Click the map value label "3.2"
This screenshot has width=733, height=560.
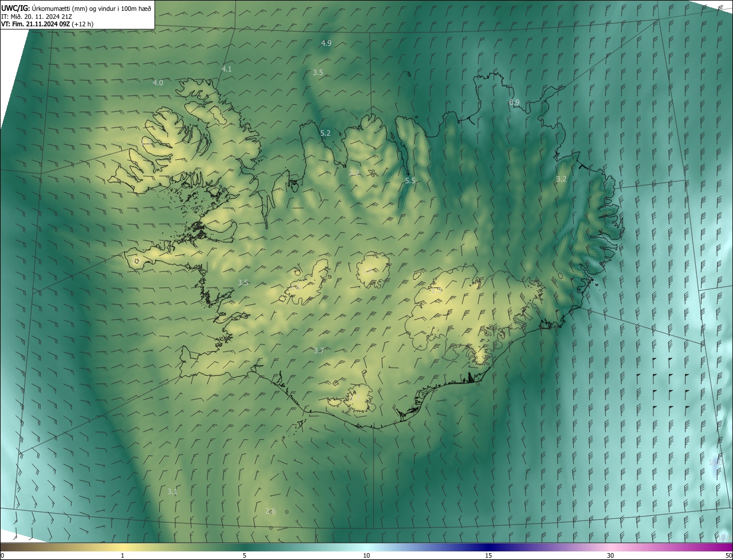[x=561, y=179]
